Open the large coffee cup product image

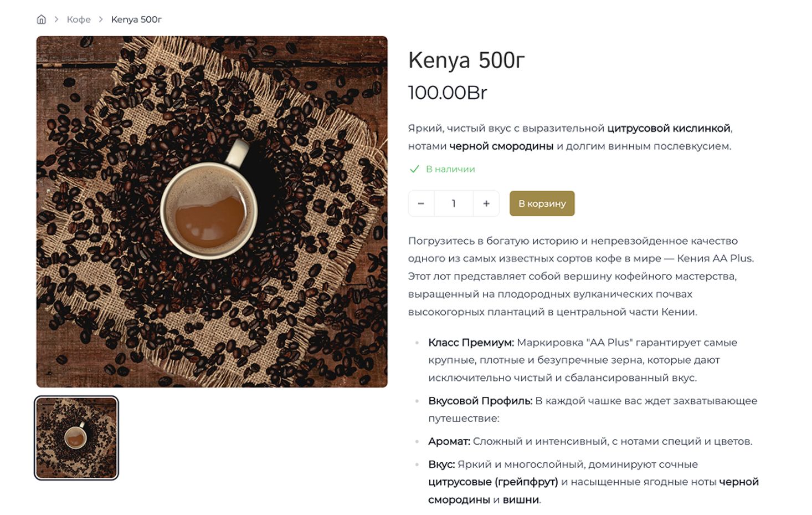pos(212,212)
